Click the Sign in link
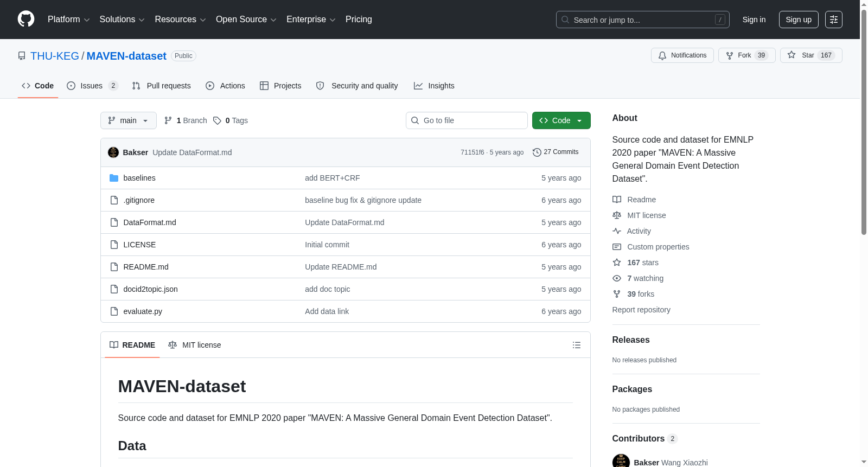The height and width of the screenshot is (467, 868). (754, 20)
